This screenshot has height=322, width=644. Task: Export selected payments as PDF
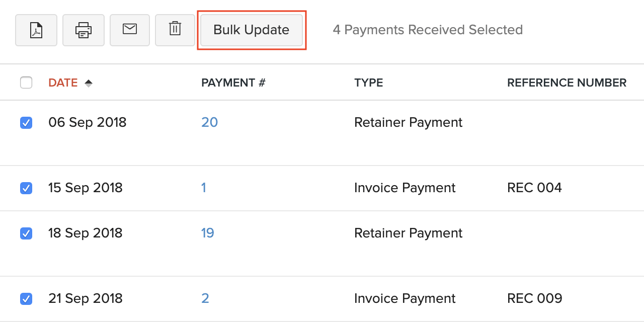(x=36, y=30)
